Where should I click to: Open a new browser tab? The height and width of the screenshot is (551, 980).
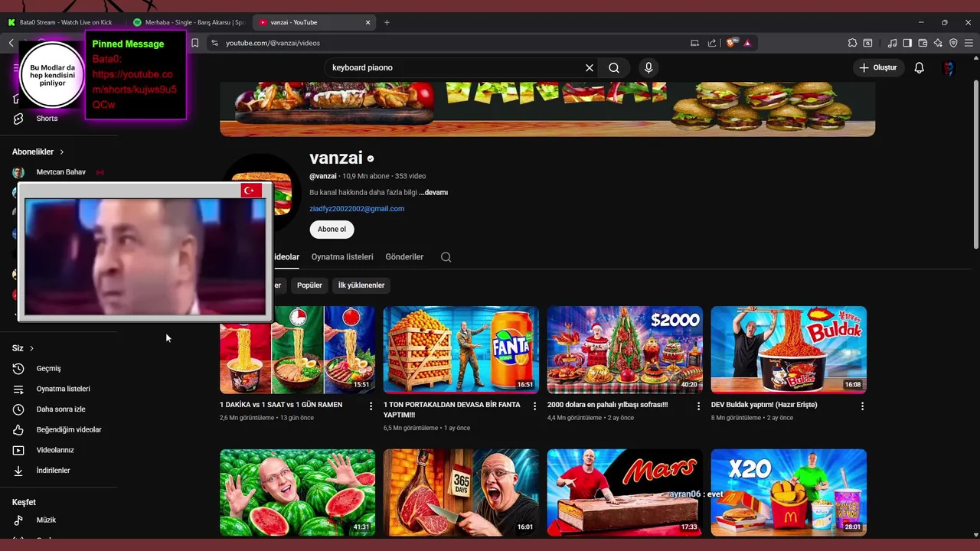coord(387,22)
